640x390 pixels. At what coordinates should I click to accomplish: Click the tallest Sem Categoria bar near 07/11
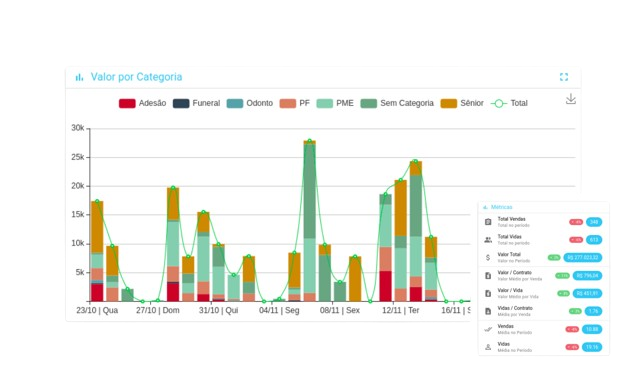tap(309, 191)
